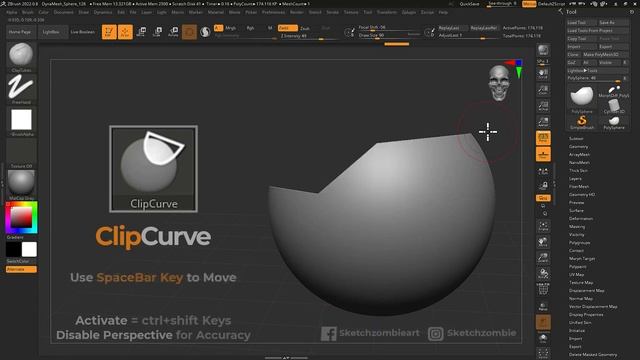
Task: Toggle the Local symmetry button
Action: pyautogui.click(x=543, y=172)
